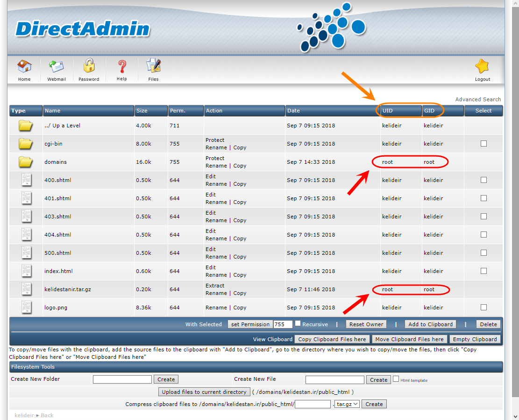Viewport: 519px width, 420px height.
Task: Focus the permission value field 755
Action: click(283, 324)
